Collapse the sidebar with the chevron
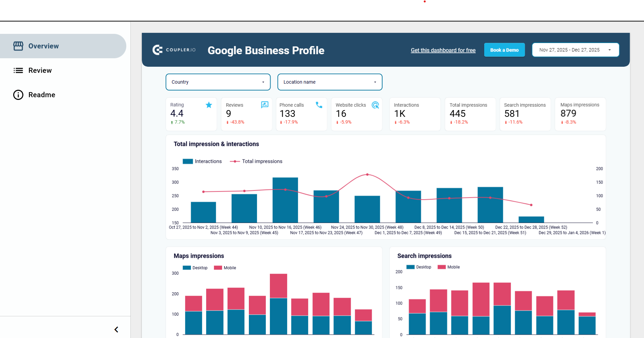644x338 pixels. [116, 329]
